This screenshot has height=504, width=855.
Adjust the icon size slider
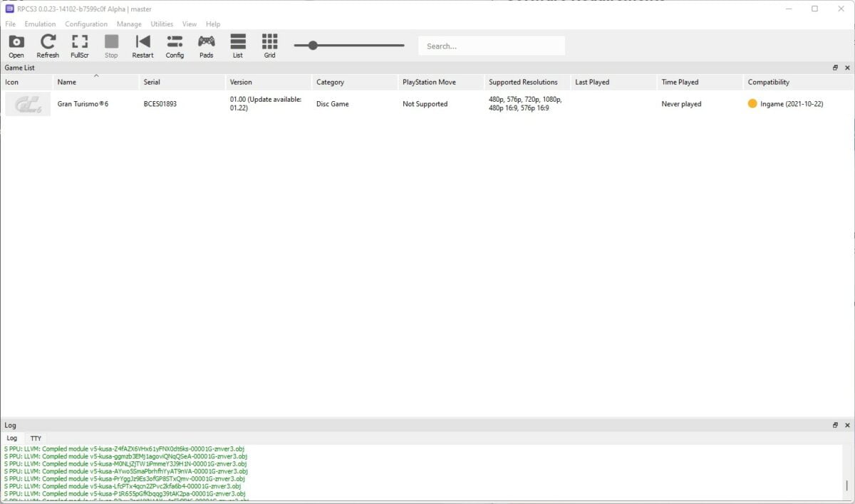click(313, 45)
